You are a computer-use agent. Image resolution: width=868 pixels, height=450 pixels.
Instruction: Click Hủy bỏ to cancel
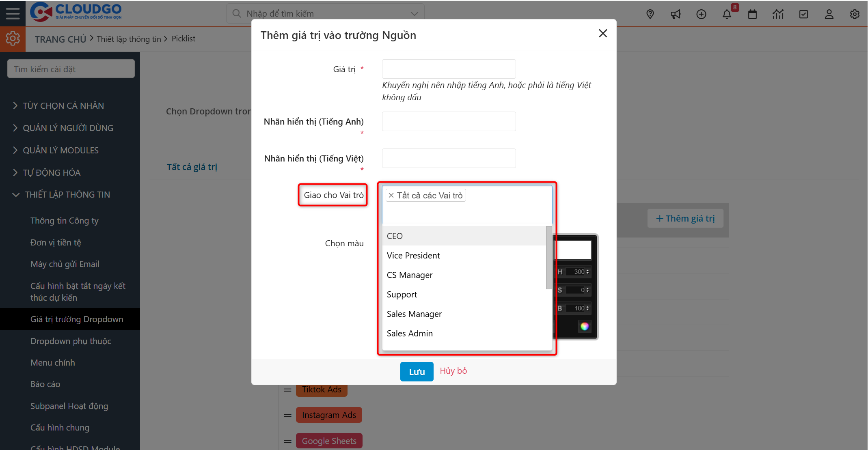pos(453,370)
